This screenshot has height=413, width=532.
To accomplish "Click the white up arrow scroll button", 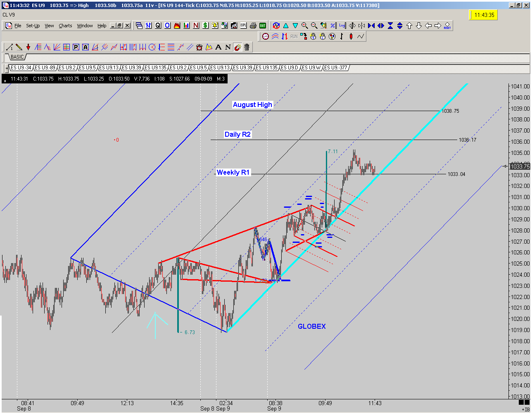I will coord(409,26).
